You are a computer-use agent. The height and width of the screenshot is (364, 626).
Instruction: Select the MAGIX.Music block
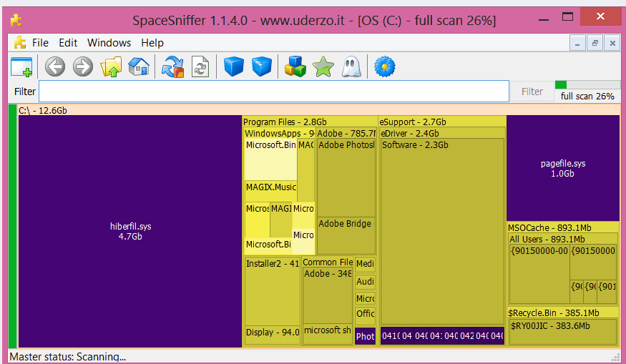(x=270, y=191)
